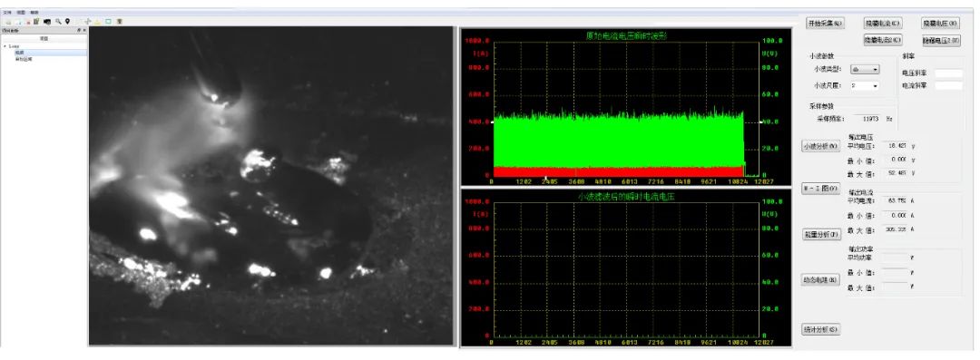
Task: Select the highlighted item under Lens tree
Action: pyautogui.click(x=50, y=53)
